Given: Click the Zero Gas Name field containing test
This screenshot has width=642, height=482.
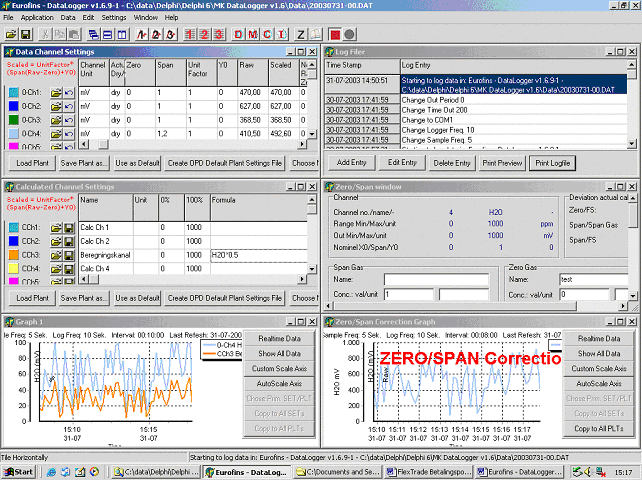Looking at the screenshot, I should click(x=594, y=279).
